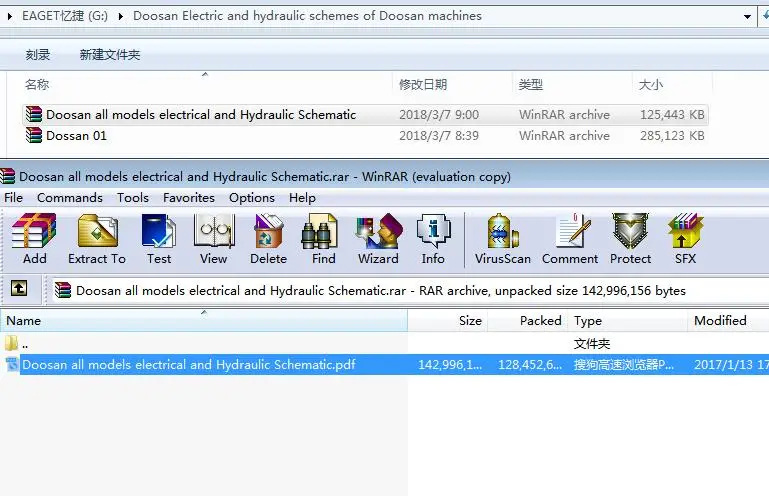
Task: Click 新建文件夹 new folder button
Action: 110,54
